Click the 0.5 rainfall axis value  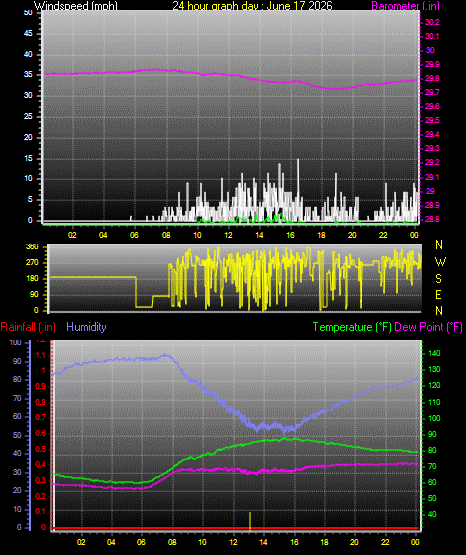point(41,450)
